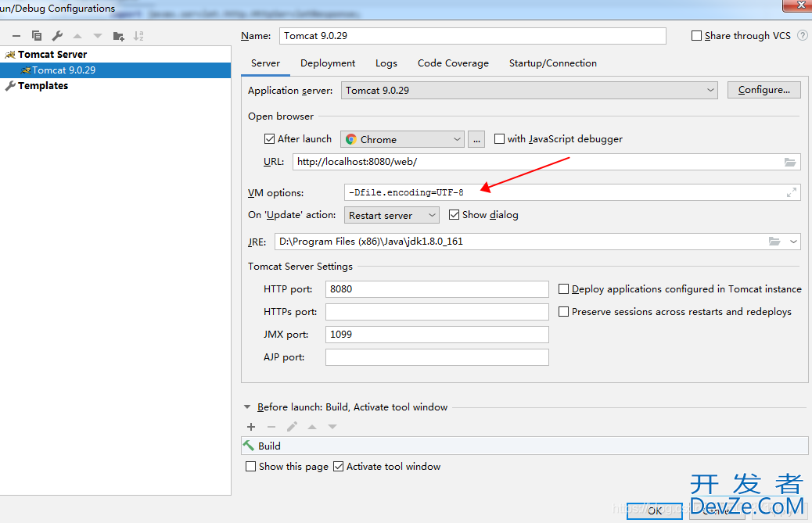Click browser ellipsis button
The height and width of the screenshot is (523, 812).
point(476,139)
